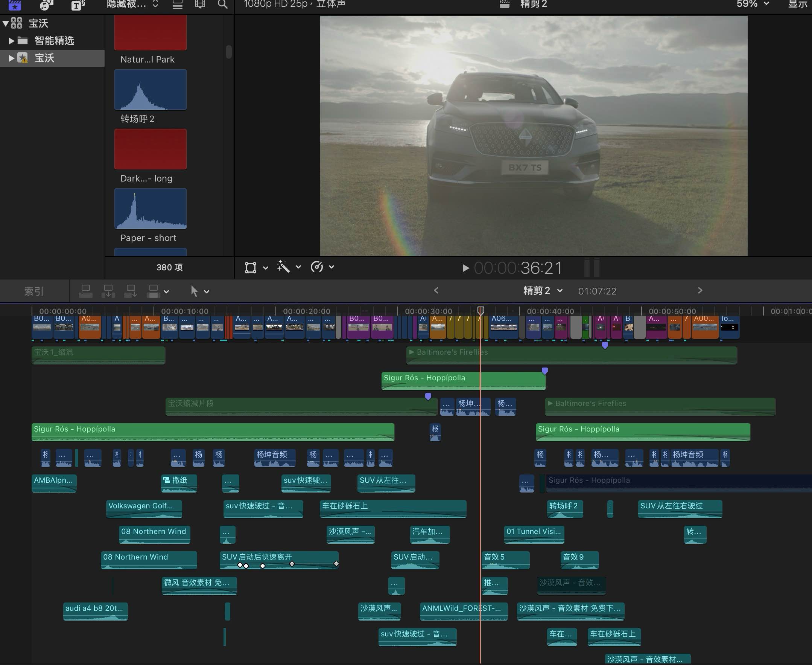Click the retime speedometer icon
The height and width of the screenshot is (665, 812).
point(317,267)
